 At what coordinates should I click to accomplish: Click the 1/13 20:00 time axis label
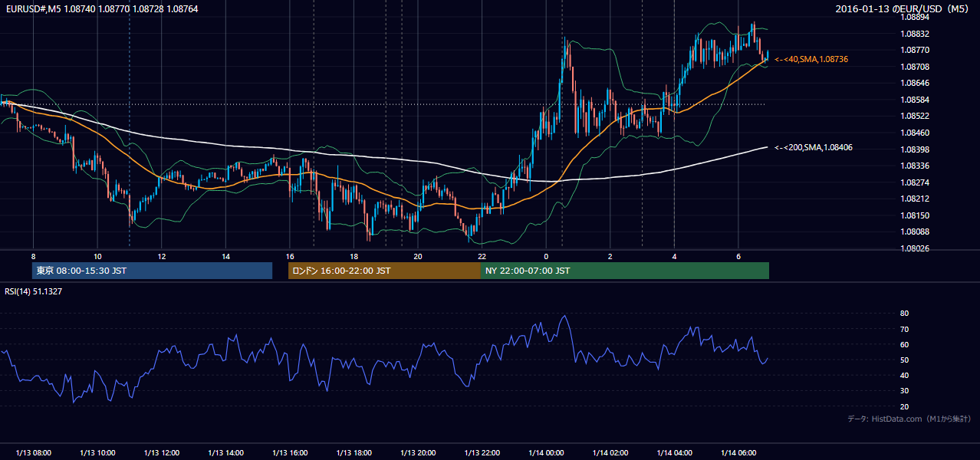coord(418,453)
